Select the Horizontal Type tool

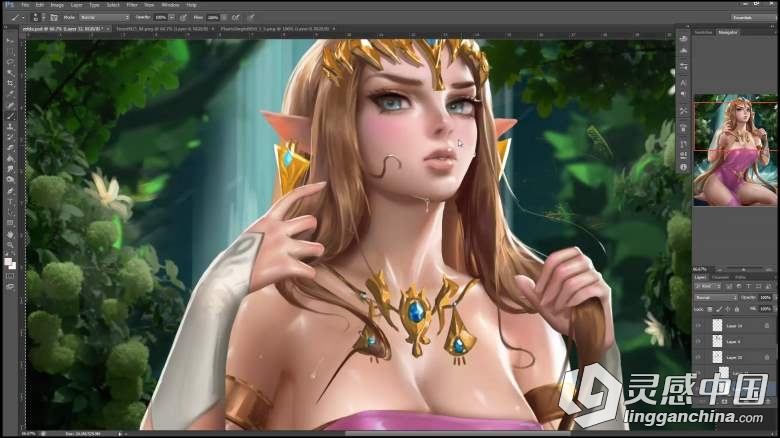click(x=10, y=202)
